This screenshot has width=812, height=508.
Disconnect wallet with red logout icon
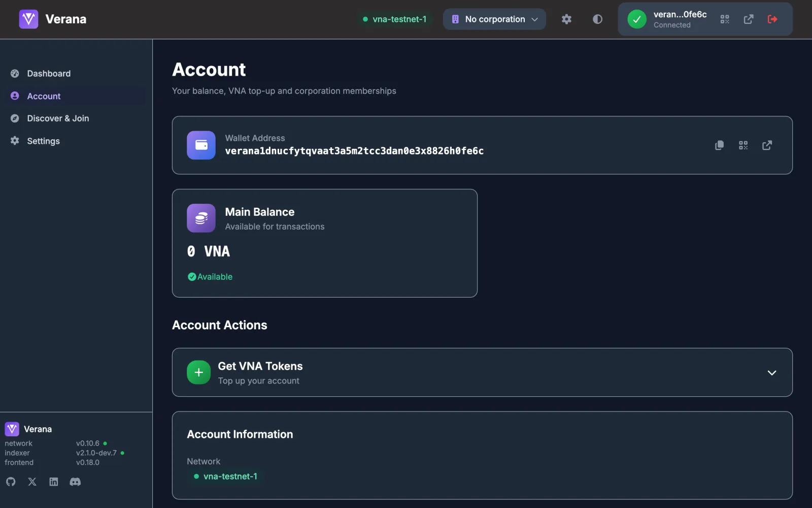[772, 19]
